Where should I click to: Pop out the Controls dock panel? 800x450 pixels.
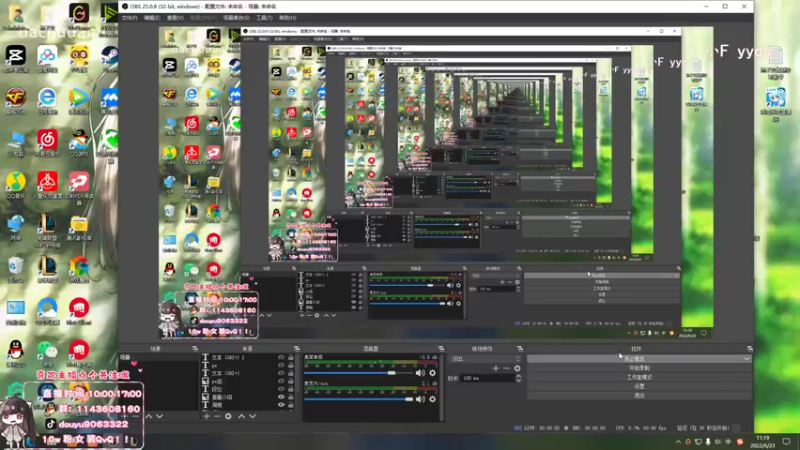coord(749,349)
